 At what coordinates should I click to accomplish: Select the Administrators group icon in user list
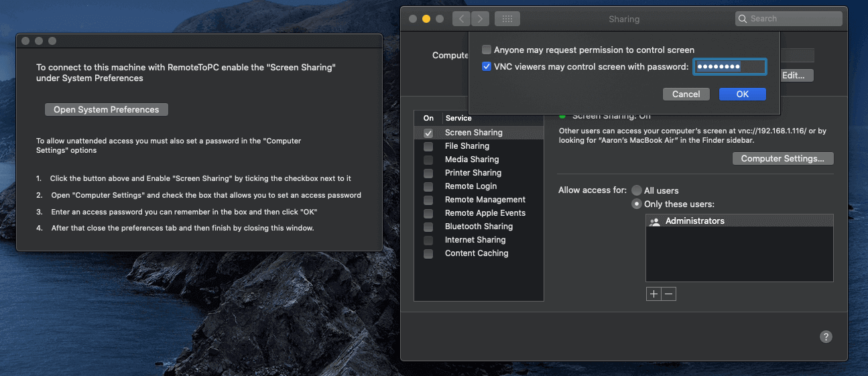(655, 221)
